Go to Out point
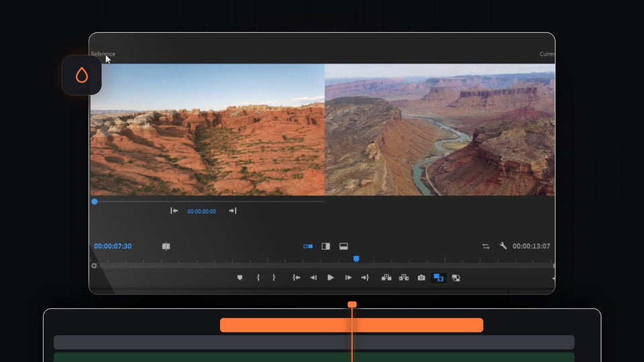Screen dimensions: 644x362 click(x=365, y=278)
